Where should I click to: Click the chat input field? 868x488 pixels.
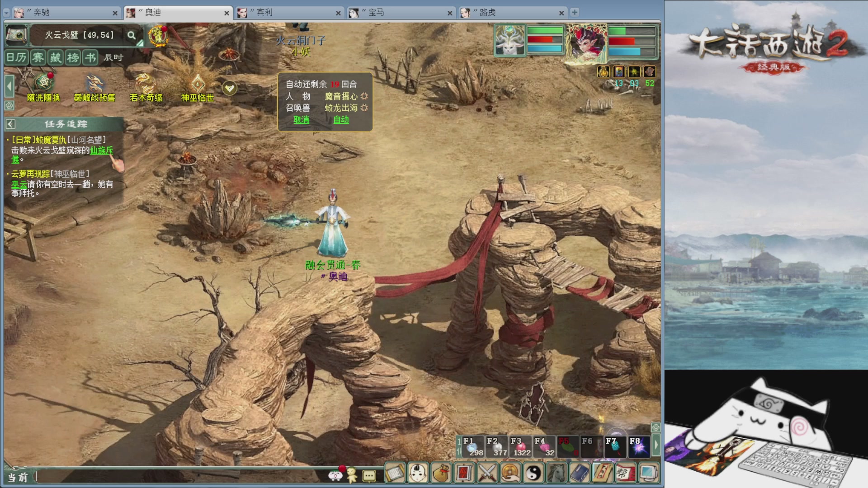181,476
